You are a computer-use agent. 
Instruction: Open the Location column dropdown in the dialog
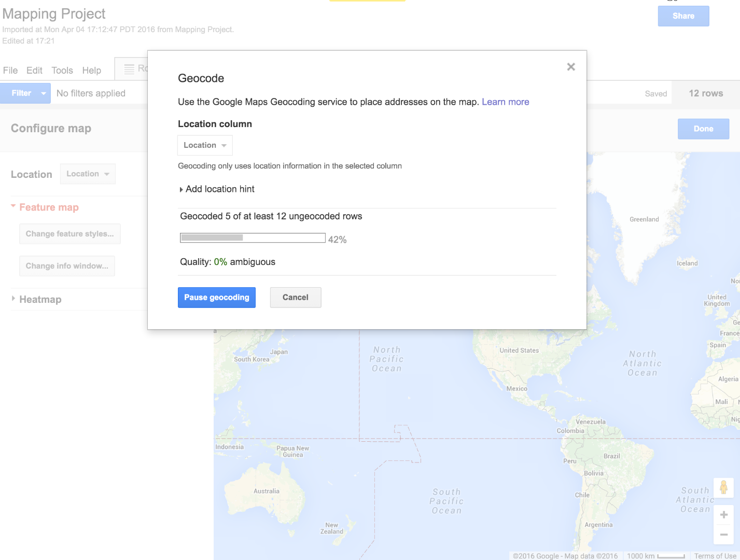pyautogui.click(x=204, y=145)
